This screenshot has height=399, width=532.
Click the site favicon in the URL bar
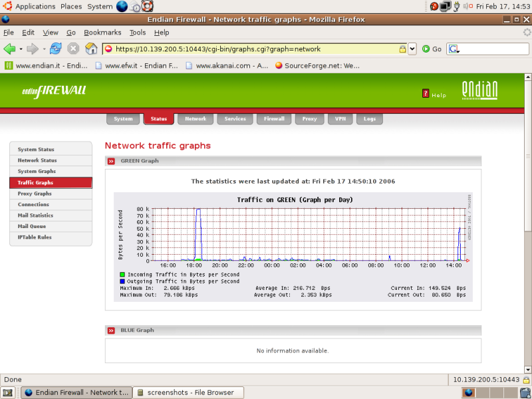108,49
